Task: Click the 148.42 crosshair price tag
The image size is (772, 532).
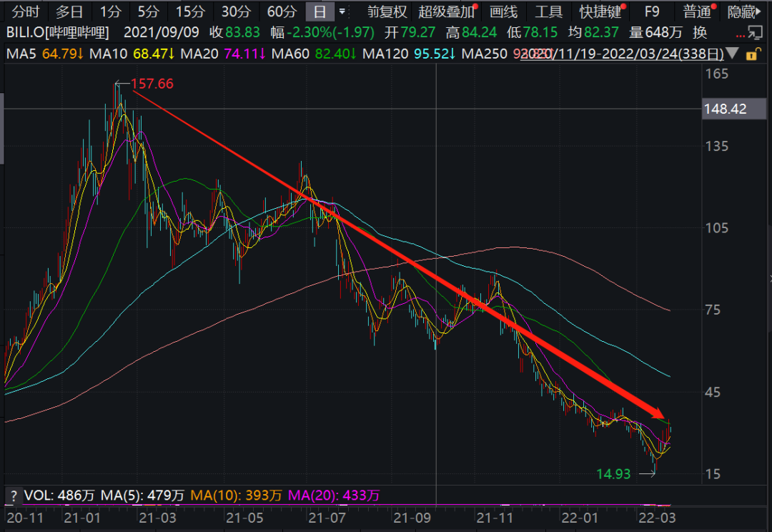Action: (733, 109)
